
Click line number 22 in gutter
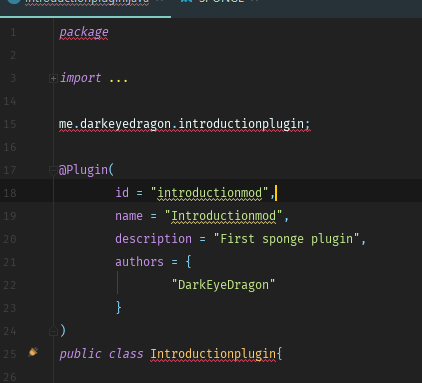click(10, 285)
